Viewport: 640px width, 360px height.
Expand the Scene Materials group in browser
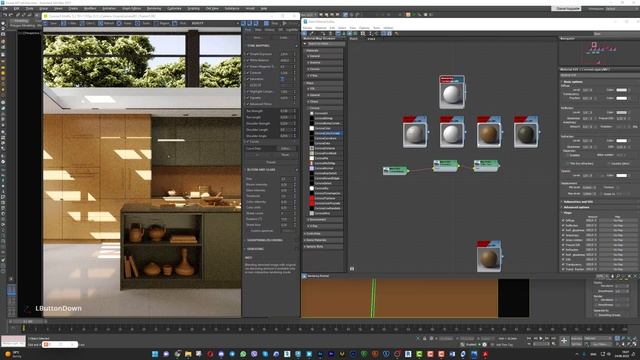pos(323,240)
